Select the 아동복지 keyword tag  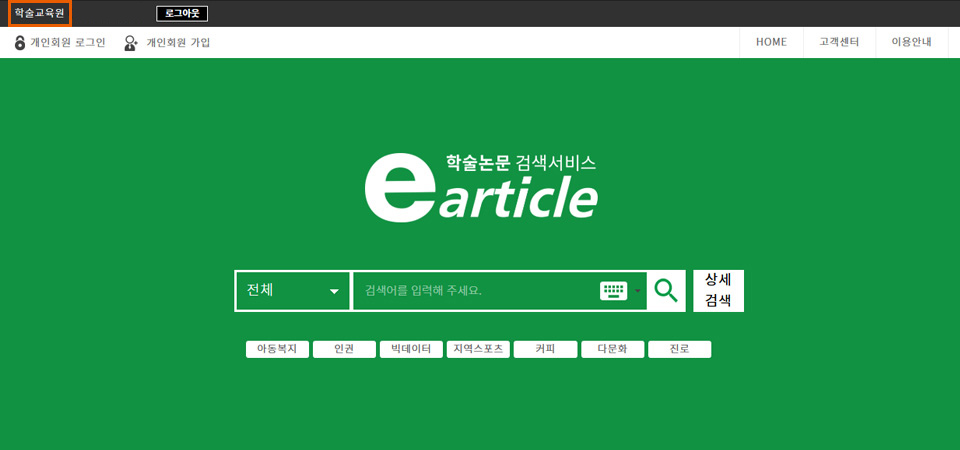point(277,350)
